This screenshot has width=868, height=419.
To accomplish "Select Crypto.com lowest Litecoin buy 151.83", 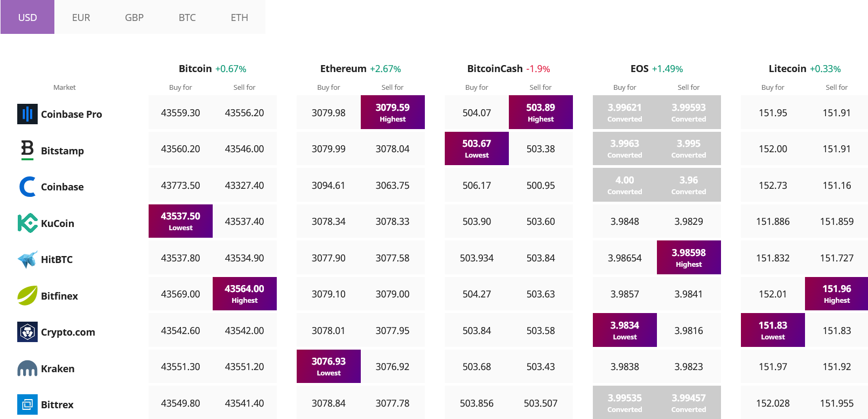I will [773, 330].
